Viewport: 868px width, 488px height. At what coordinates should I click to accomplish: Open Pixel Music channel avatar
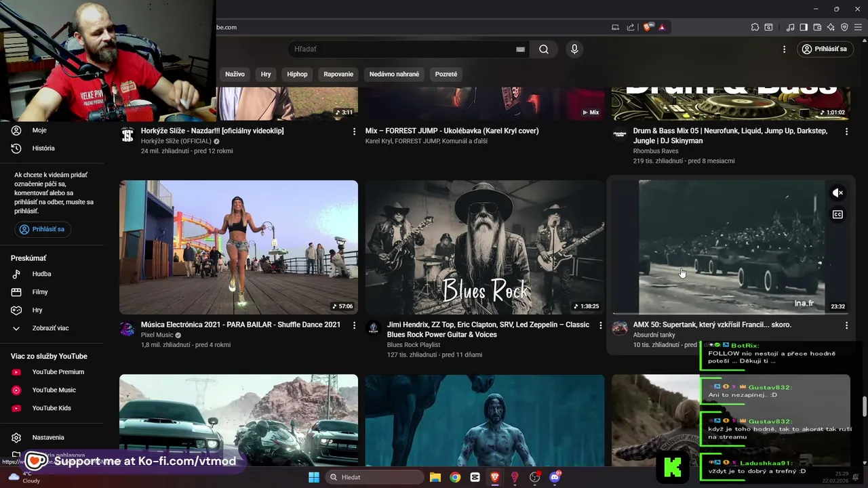pos(127,329)
